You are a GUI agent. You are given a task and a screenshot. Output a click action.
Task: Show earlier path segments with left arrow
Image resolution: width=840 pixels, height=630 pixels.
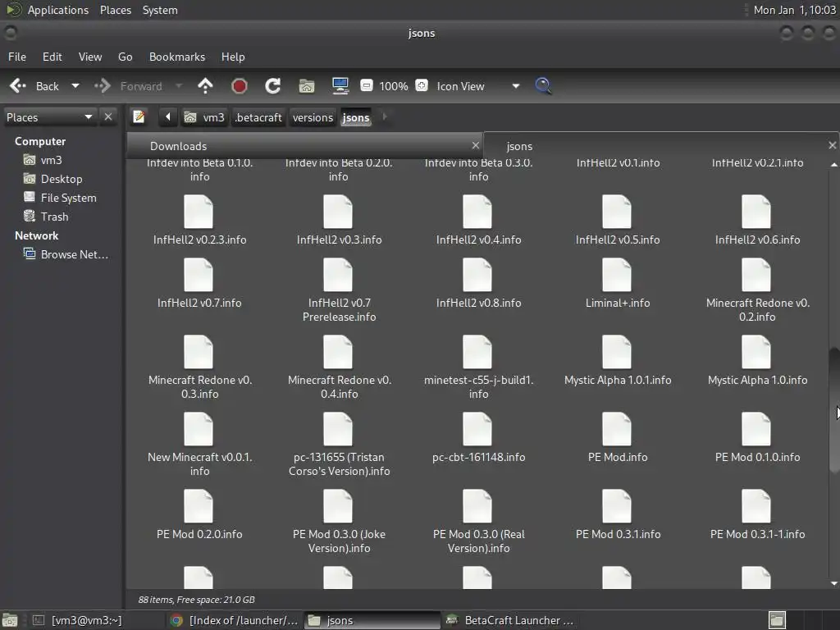coord(167,116)
